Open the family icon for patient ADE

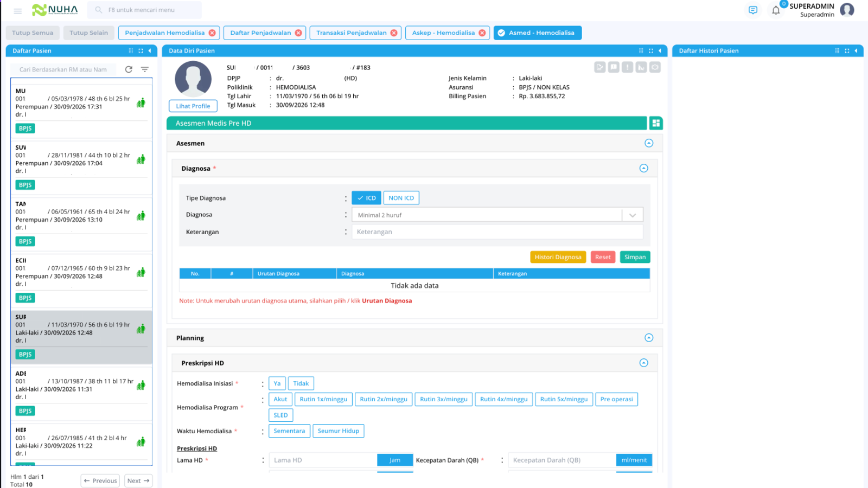[141, 385]
